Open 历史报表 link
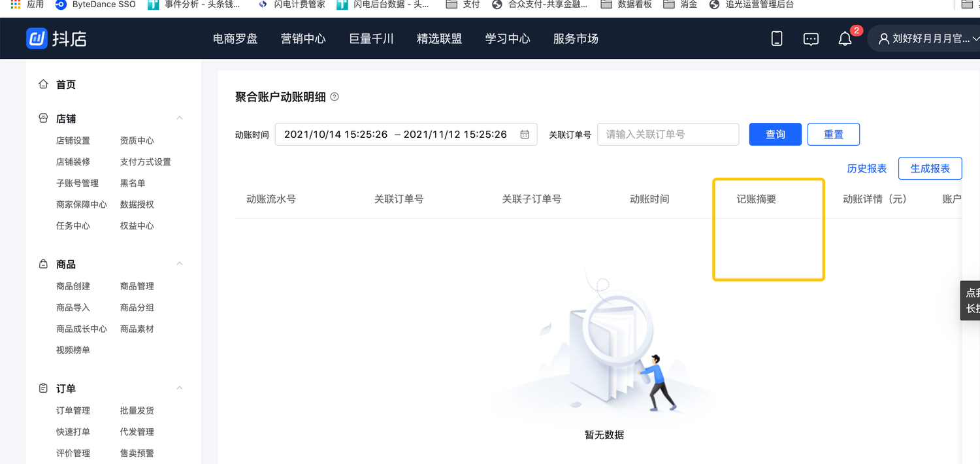This screenshot has height=464, width=980. 867,168
